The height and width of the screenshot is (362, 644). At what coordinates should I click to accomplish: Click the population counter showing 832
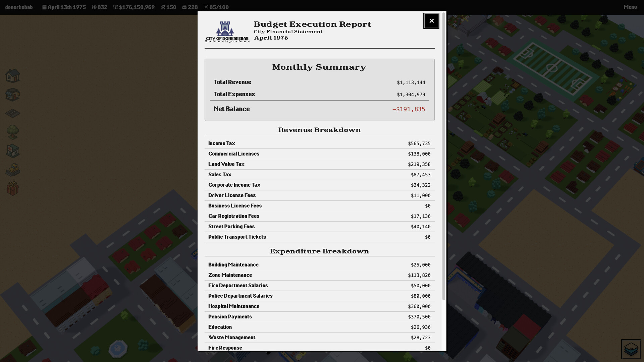pyautogui.click(x=99, y=7)
